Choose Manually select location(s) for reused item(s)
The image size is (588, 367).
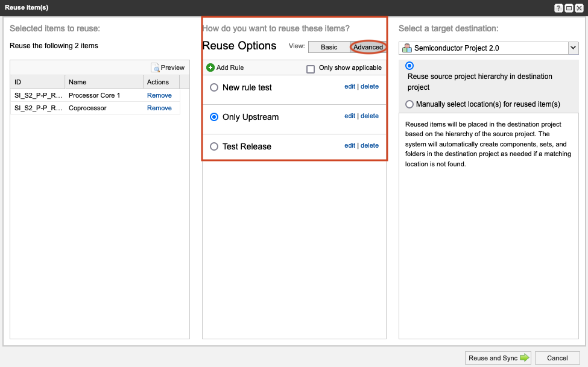pos(409,104)
